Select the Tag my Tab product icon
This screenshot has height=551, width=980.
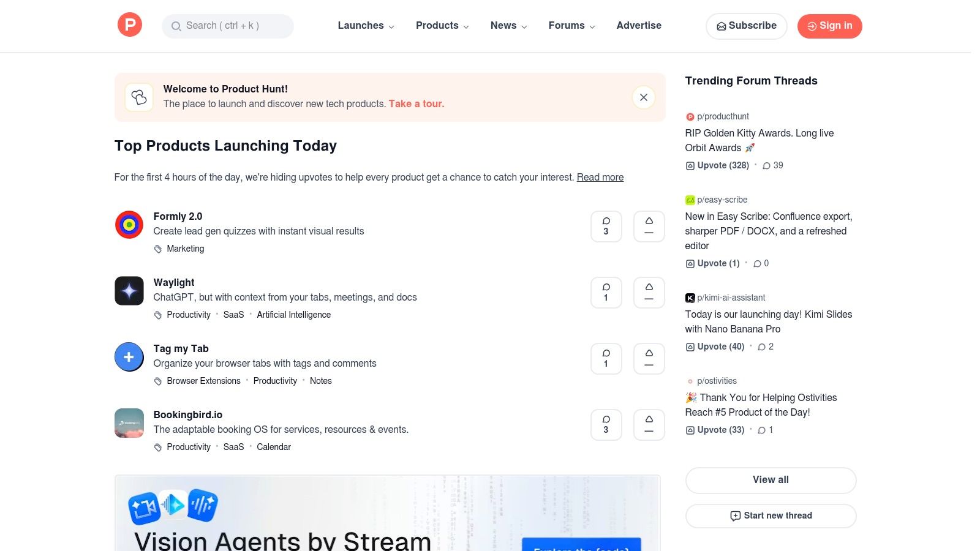point(129,357)
